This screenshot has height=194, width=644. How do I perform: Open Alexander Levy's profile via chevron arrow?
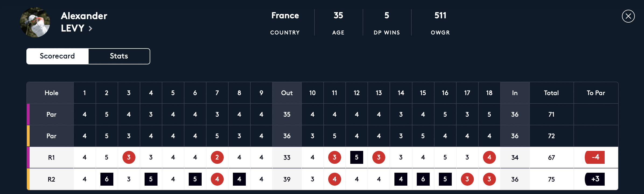90,29
